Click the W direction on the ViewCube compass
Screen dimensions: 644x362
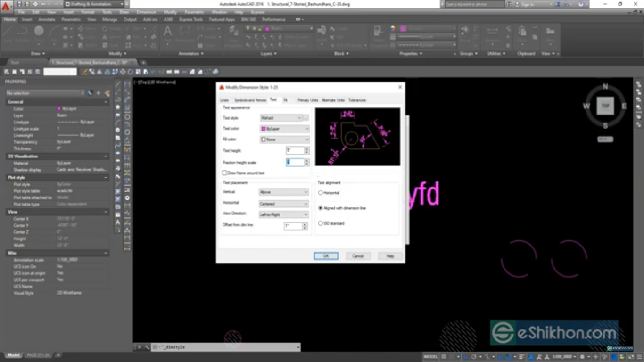click(x=586, y=106)
